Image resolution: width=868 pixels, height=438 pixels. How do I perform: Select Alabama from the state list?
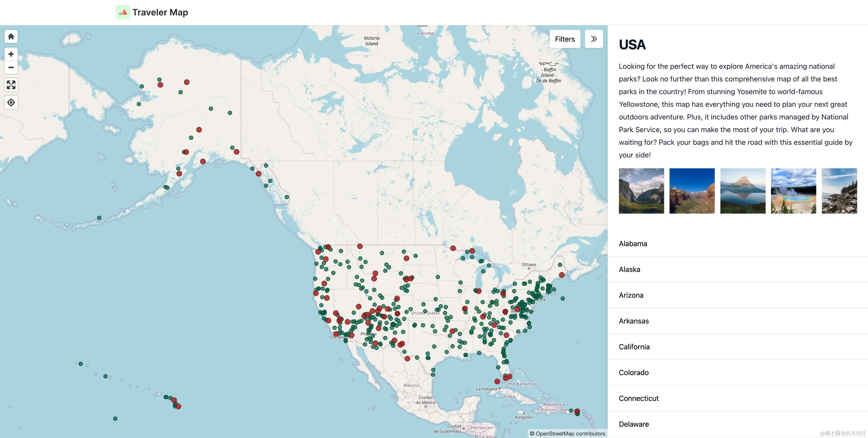point(633,244)
